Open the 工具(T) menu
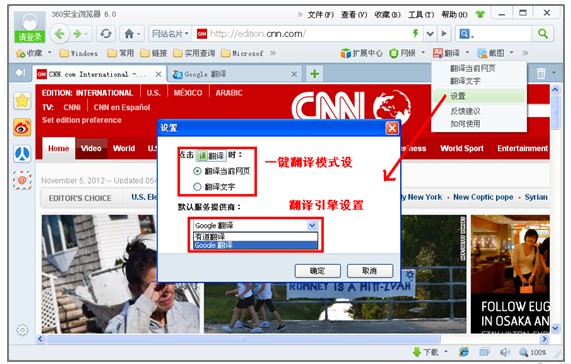The image size is (571, 364). click(x=421, y=15)
